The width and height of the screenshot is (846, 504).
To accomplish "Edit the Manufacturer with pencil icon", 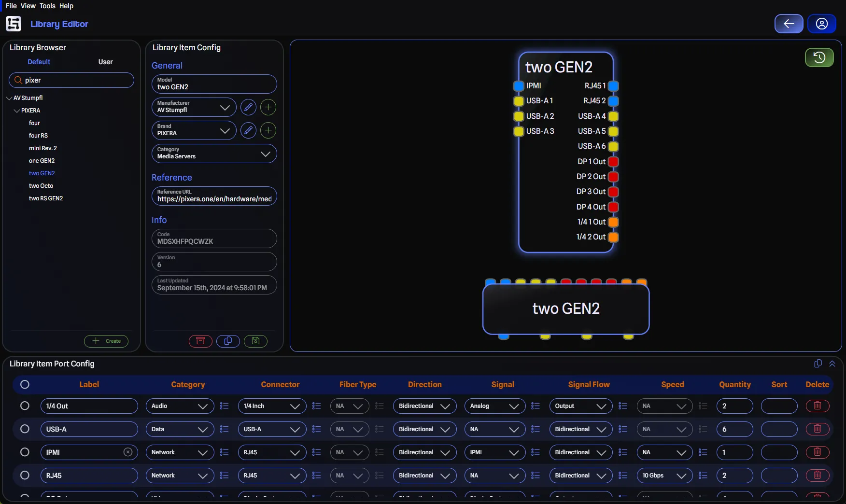I will point(248,107).
